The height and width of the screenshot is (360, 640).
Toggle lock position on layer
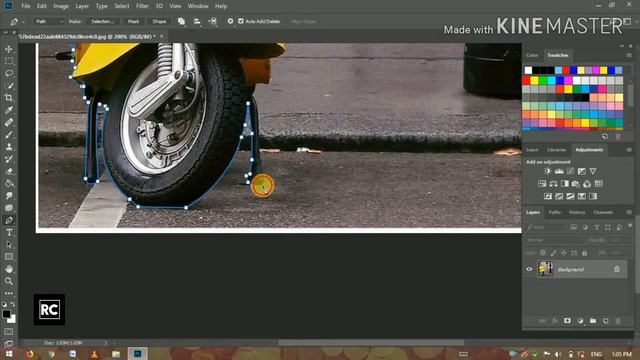(564, 253)
